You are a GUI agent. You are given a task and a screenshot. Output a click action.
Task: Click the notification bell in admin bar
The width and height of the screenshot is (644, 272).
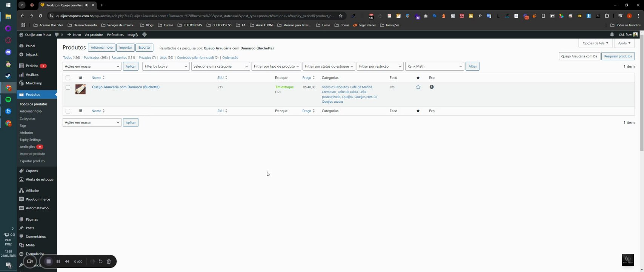[612, 34]
